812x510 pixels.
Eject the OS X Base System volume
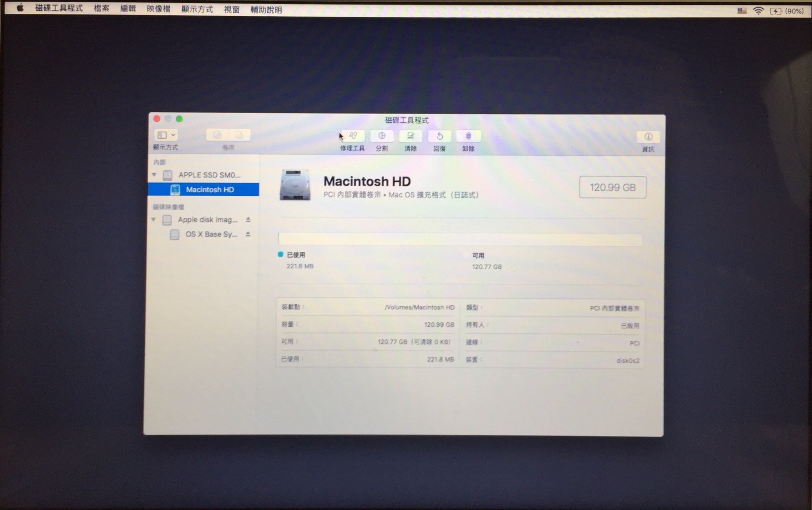[x=248, y=234]
